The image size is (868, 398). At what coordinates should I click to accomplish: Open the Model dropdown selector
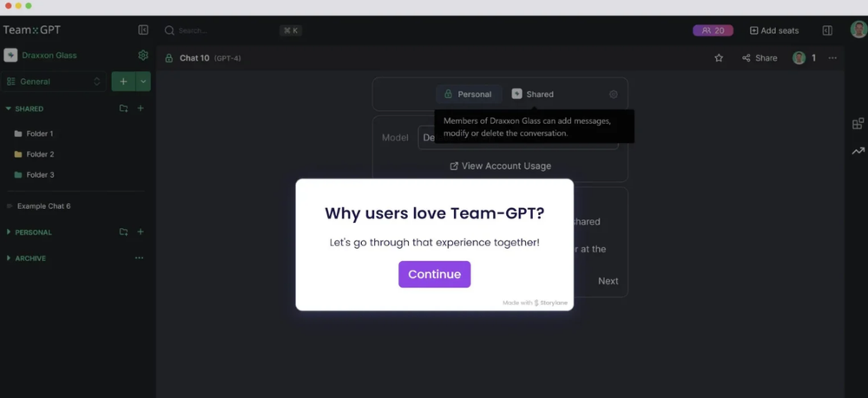[517, 138]
